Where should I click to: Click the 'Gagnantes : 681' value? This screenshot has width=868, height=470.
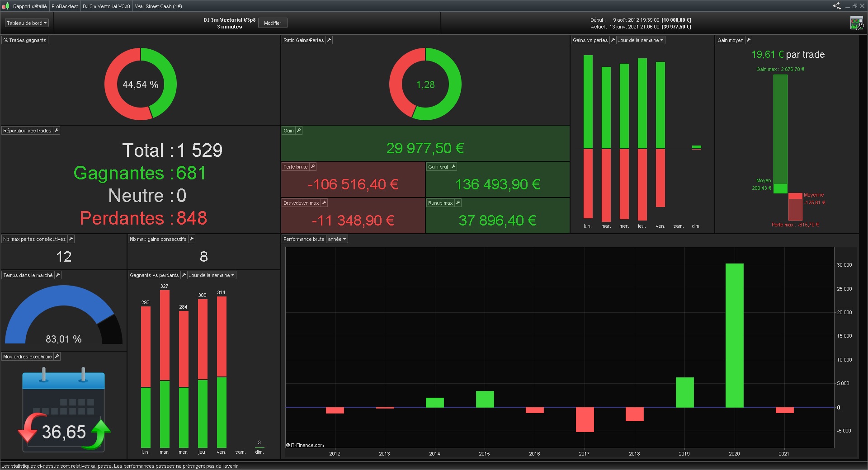140,173
